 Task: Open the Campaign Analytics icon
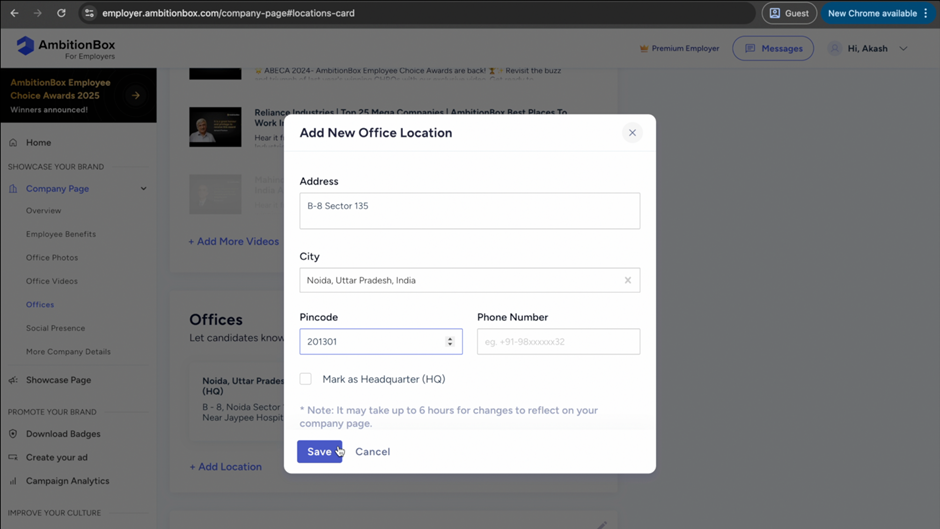13,481
